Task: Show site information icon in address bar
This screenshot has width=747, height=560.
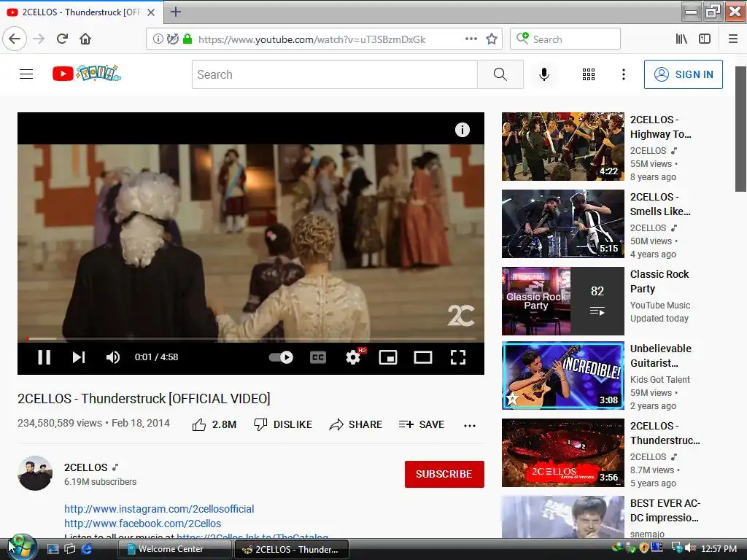Action: [x=158, y=39]
